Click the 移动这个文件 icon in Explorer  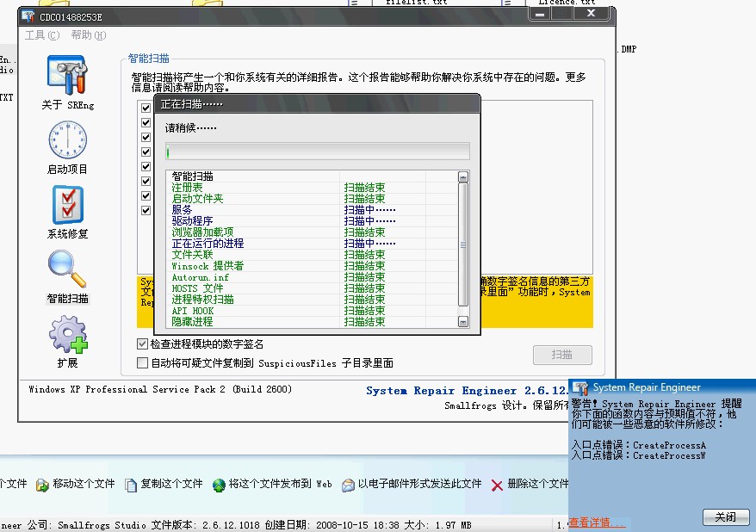tap(42, 485)
